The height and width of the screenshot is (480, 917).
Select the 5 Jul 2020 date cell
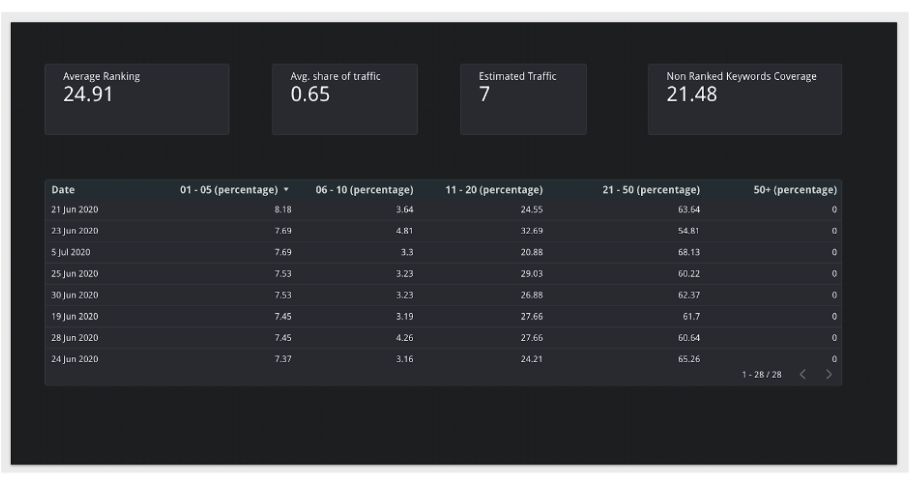click(71, 252)
